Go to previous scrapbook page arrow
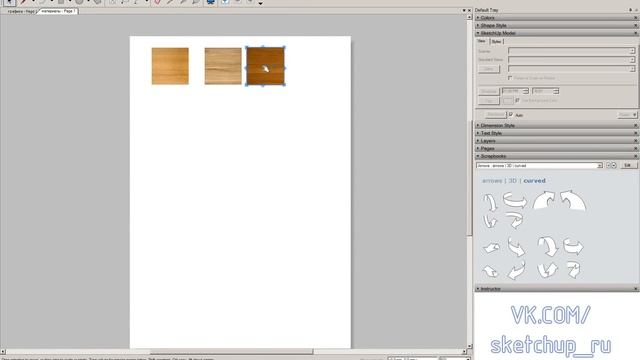Viewport: 640px width, 360px height. click(608, 165)
